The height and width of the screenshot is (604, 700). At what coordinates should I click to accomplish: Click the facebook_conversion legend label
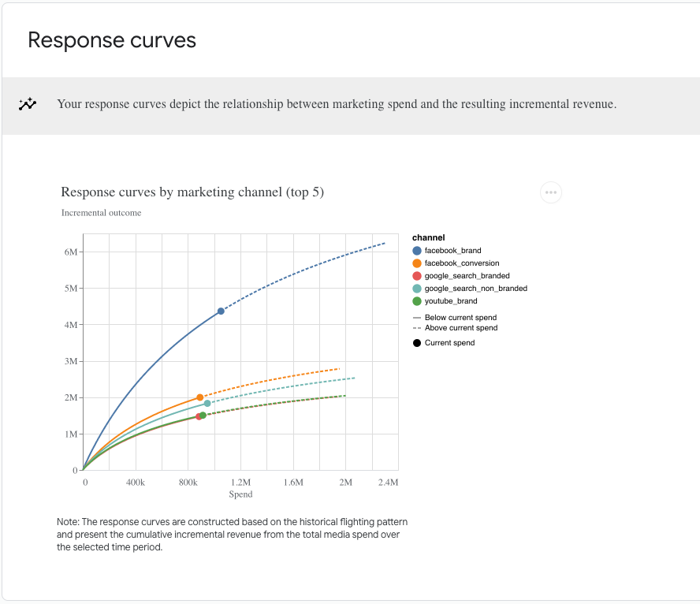462,263
